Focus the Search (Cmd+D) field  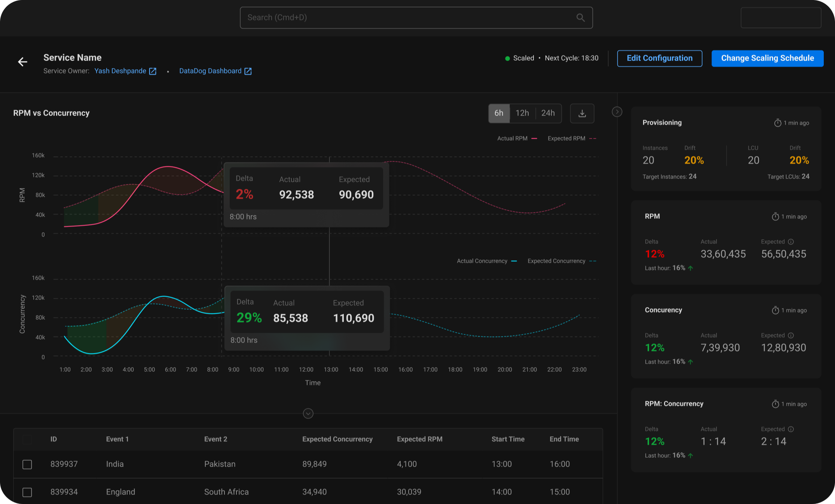(x=408, y=18)
